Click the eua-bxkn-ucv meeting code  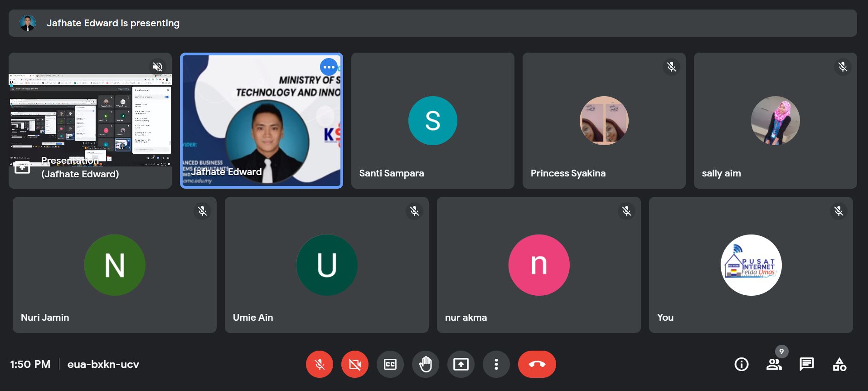point(103,364)
